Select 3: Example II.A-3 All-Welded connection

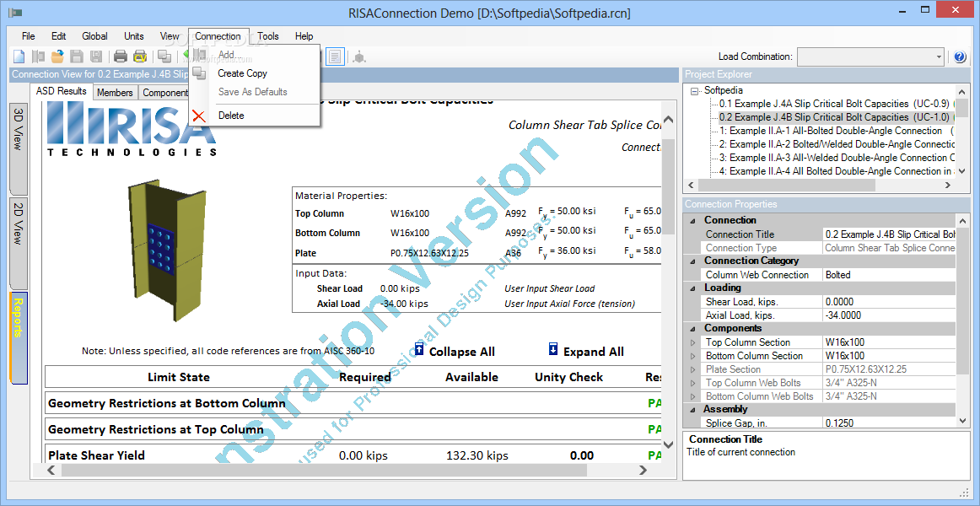point(837,158)
